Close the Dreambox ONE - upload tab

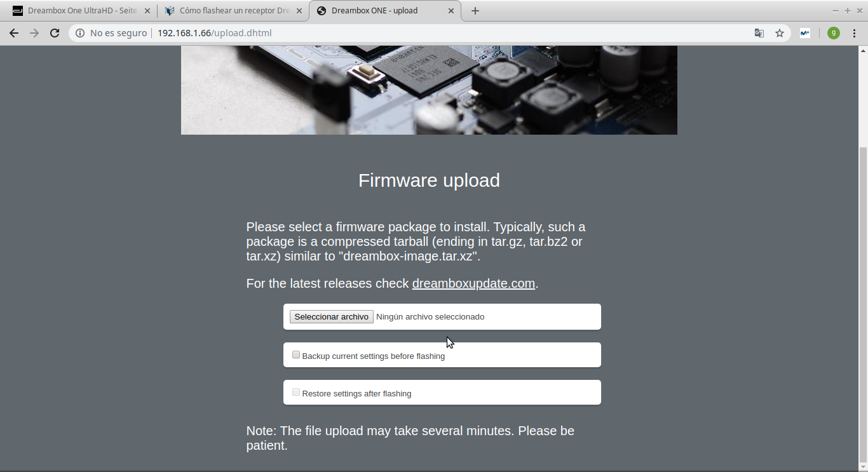pyautogui.click(x=451, y=11)
